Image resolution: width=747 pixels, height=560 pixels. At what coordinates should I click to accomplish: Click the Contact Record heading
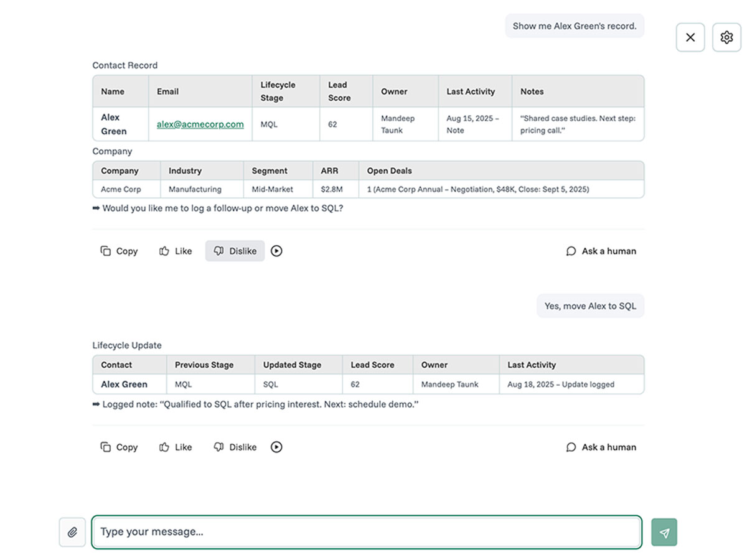(125, 65)
